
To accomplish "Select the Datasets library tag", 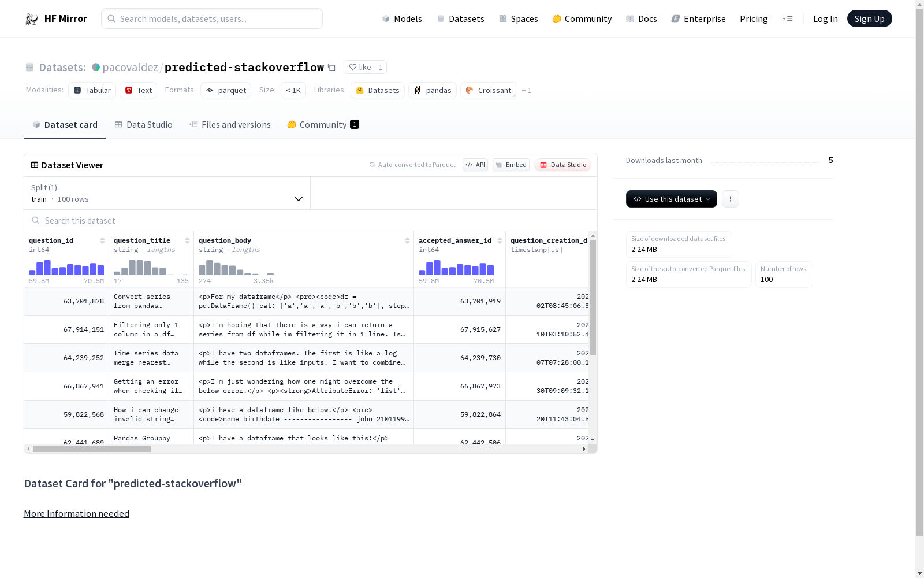I will coord(378,90).
